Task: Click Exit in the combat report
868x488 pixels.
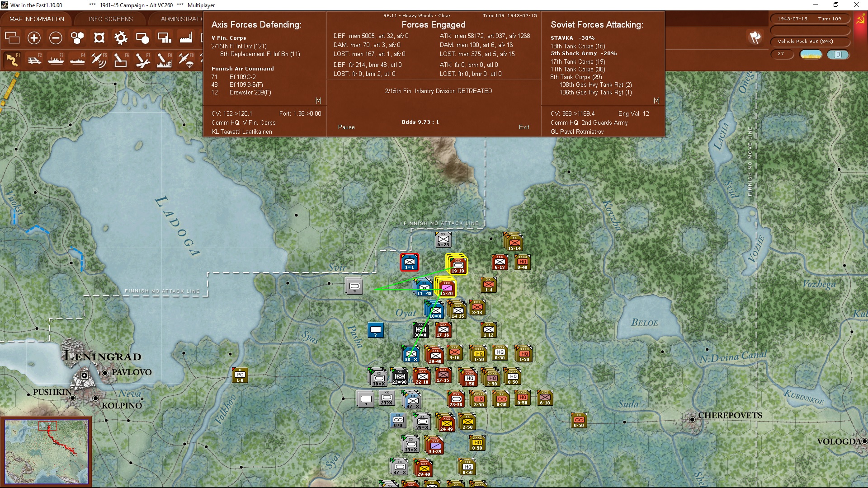Action: (x=524, y=127)
